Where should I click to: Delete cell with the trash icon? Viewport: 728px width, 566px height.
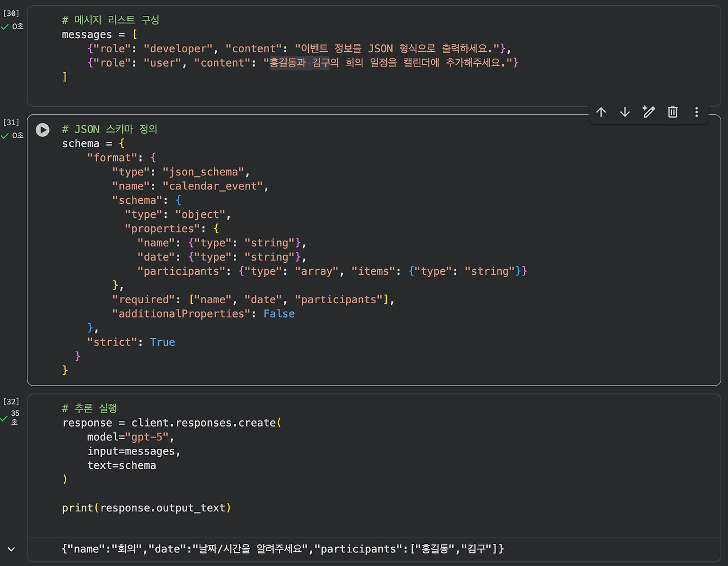(673, 112)
